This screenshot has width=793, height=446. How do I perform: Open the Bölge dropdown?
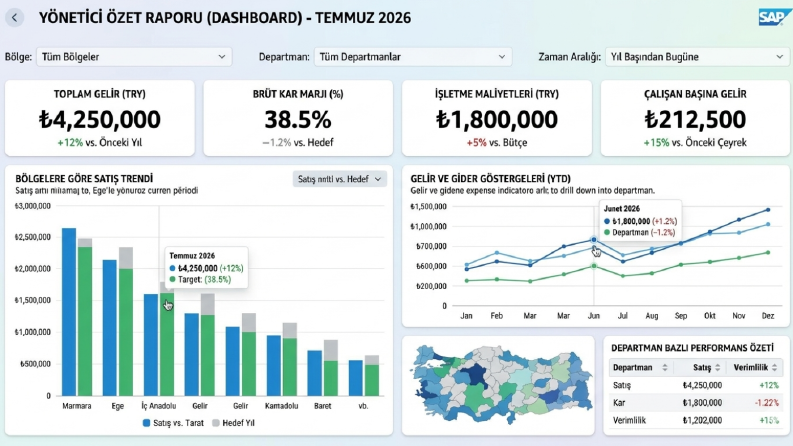[x=134, y=57]
